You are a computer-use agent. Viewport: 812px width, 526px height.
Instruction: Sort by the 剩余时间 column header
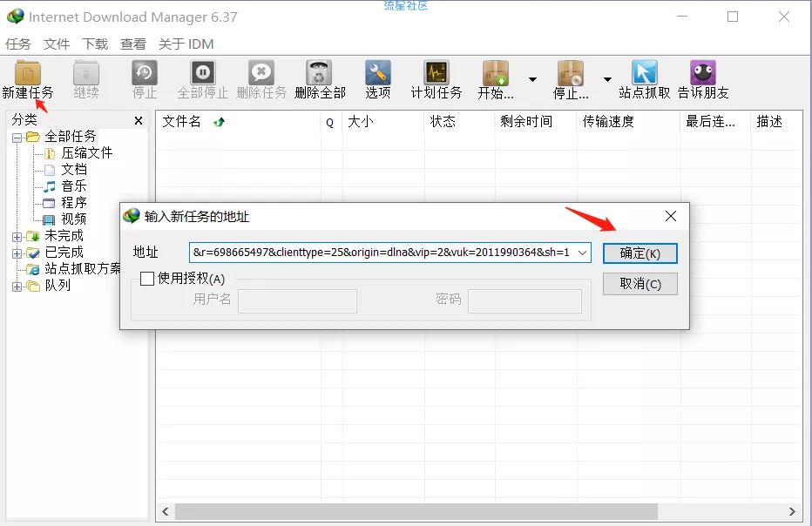point(536,122)
